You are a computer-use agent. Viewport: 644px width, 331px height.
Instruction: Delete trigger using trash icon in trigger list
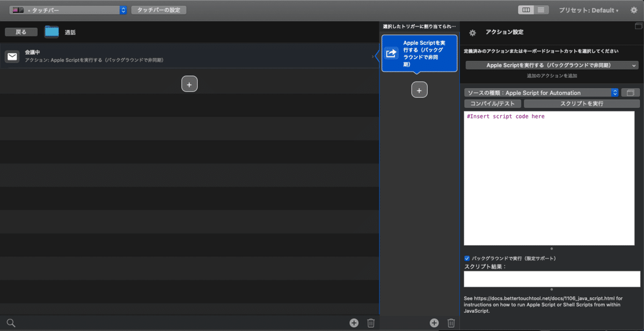(x=371, y=322)
